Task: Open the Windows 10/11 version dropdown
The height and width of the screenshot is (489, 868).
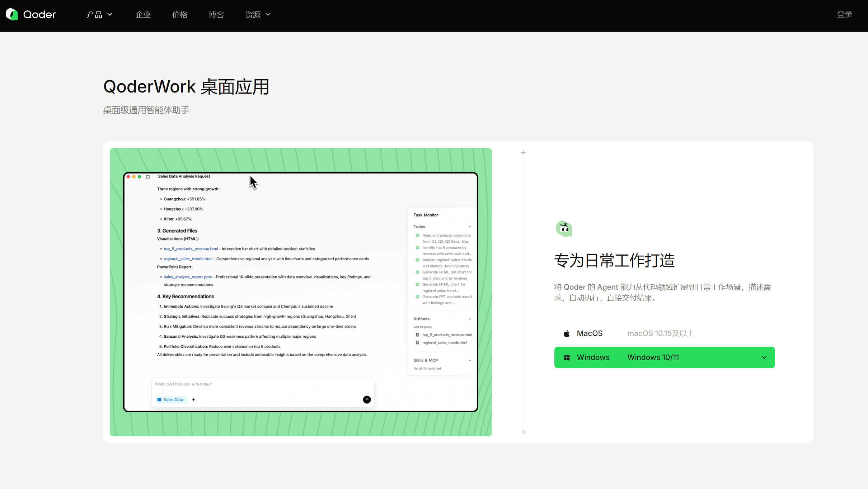Action: (x=764, y=357)
